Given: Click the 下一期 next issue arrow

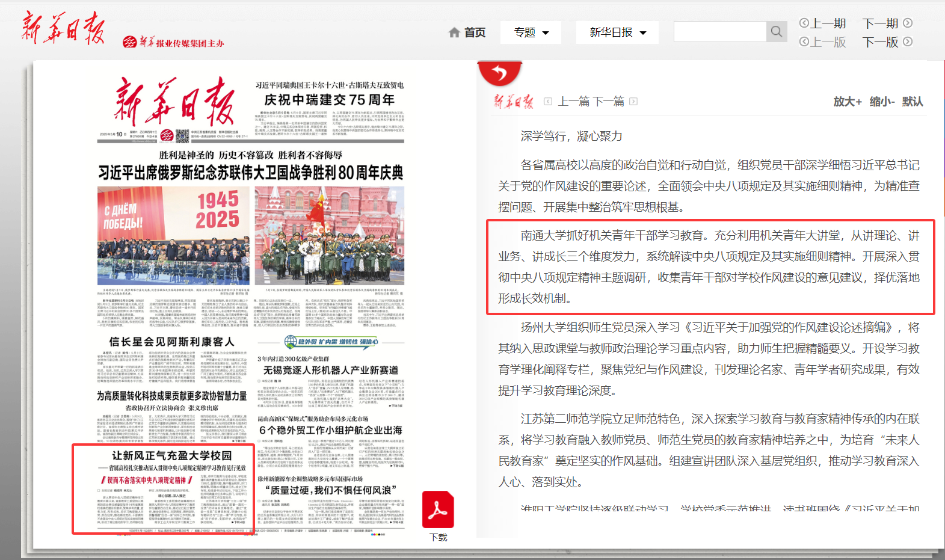Looking at the screenshot, I should click(908, 23).
